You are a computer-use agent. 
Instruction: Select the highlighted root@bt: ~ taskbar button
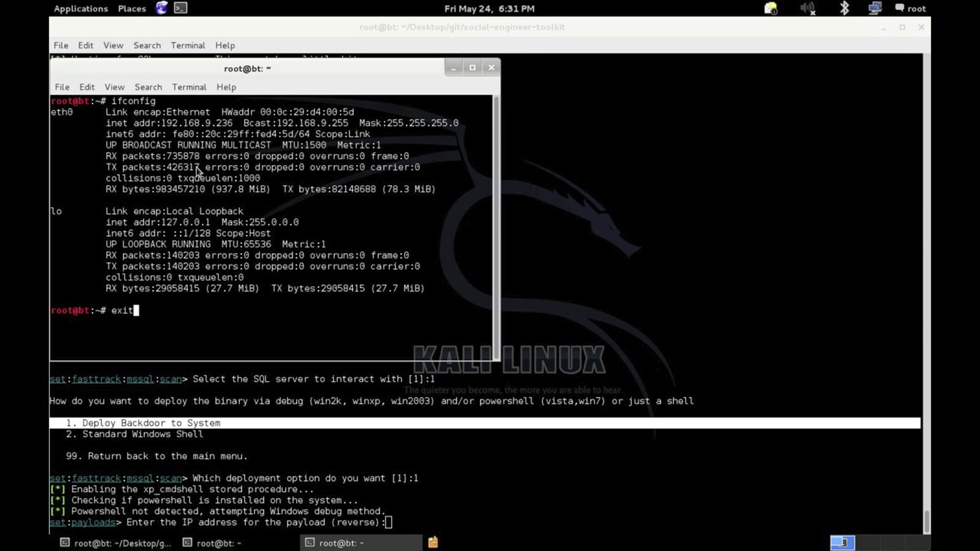(361, 543)
